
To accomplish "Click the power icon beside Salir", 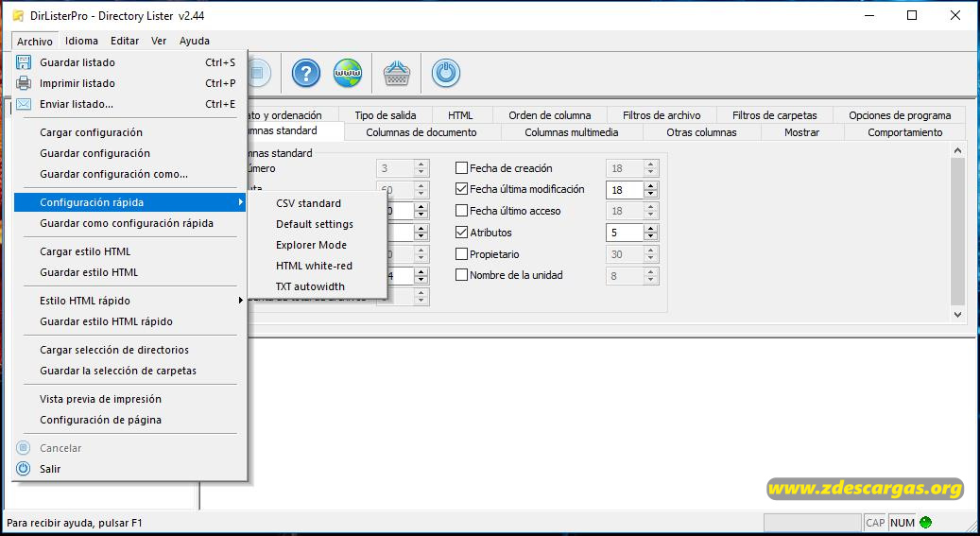I will tap(23, 469).
